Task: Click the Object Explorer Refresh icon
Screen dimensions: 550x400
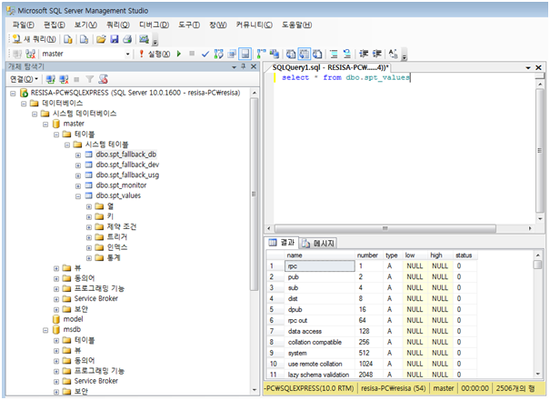Action: pos(103,79)
